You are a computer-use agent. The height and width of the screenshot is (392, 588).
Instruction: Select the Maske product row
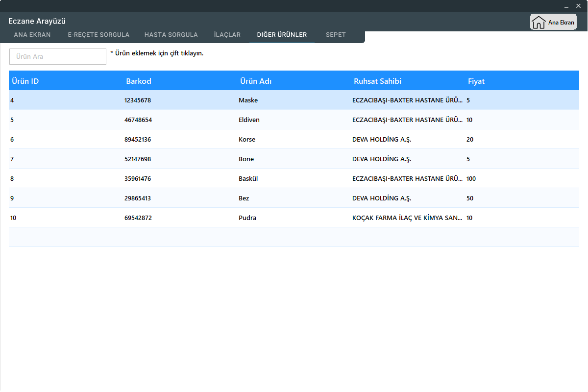tap(248, 100)
